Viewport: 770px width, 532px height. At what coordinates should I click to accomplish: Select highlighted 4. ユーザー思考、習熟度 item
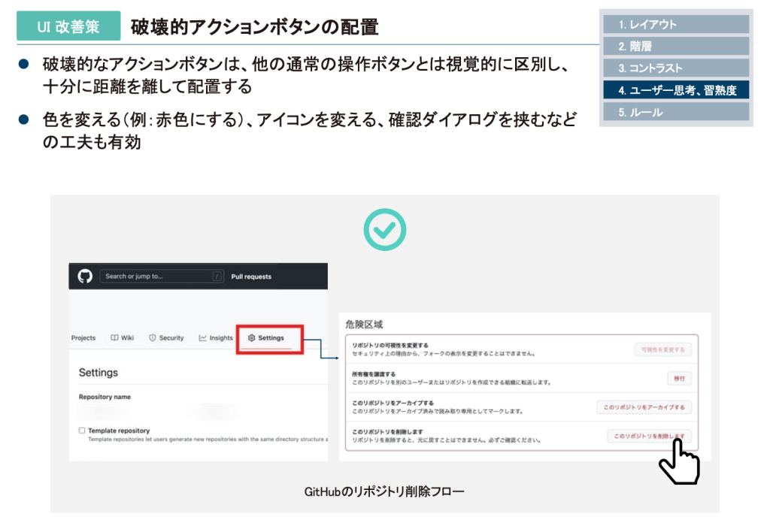676,90
